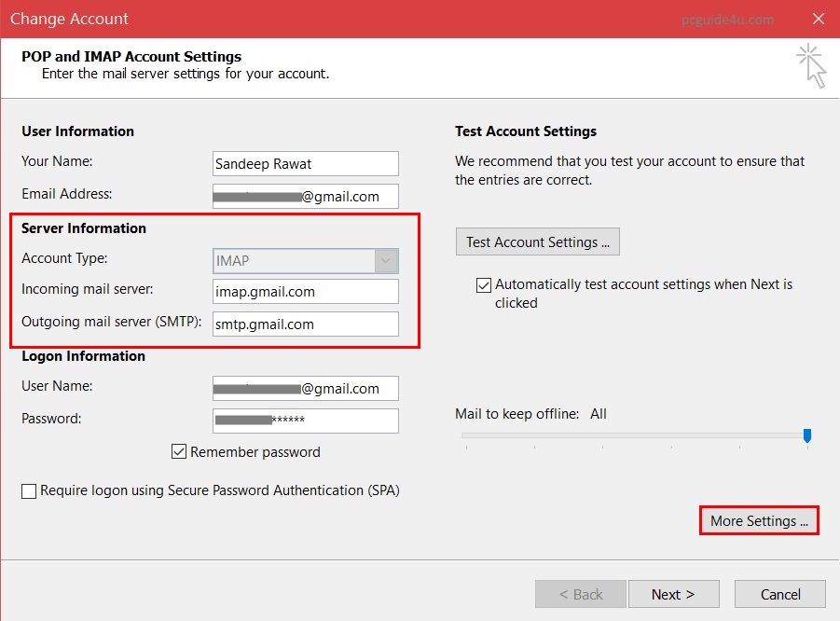The image size is (840, 621).
Task: Close the Change Account dialog
Action: pyautogui.click(x=818, y=19)
